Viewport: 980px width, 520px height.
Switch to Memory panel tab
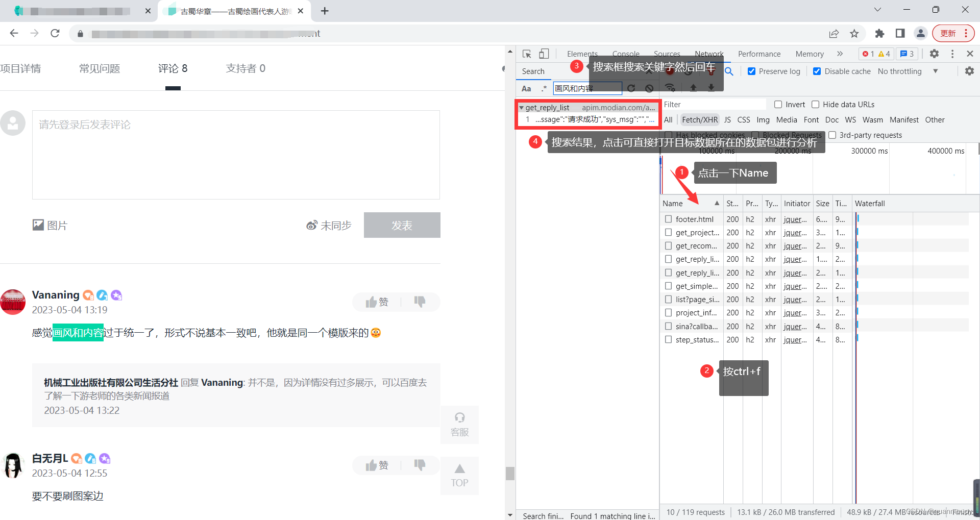pyautogui.click(x=810, y=54)
